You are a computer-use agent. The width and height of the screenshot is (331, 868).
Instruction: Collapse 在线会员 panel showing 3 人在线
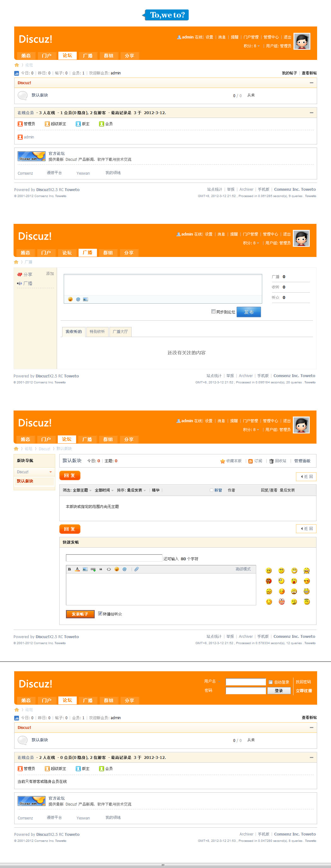pos(311,113)
